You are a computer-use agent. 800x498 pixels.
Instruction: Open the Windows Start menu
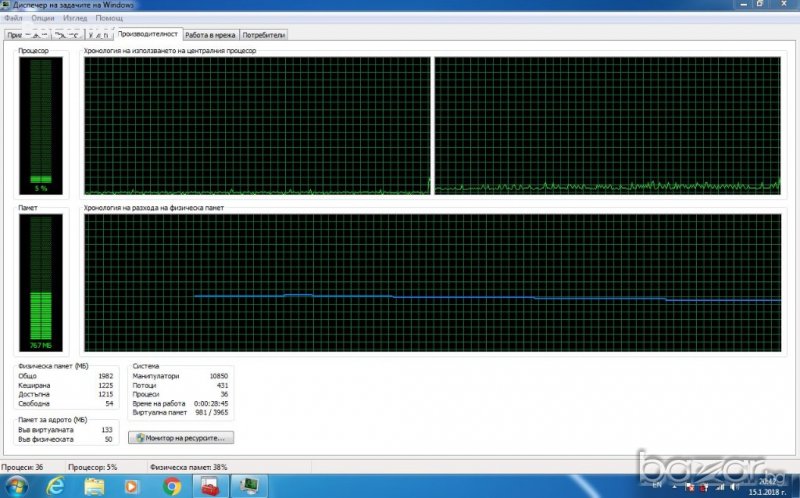pos(18,486)
